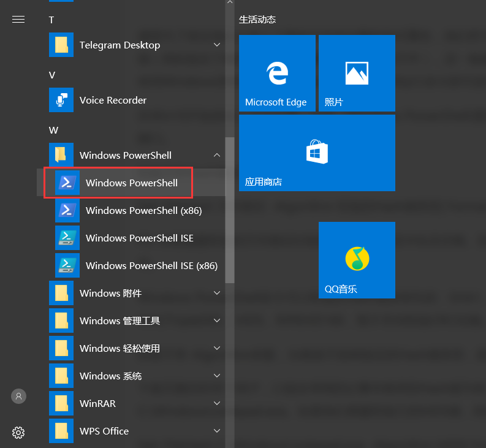The height and width of the screenshot is (448, 486).
Task: Click the WPS Office folder icon
Action: (x=61, y=431)
